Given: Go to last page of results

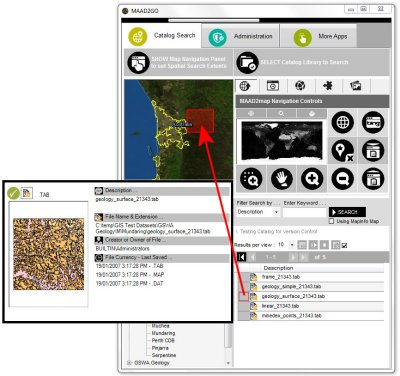Looking at the screenshot, I should click(303, 257).
